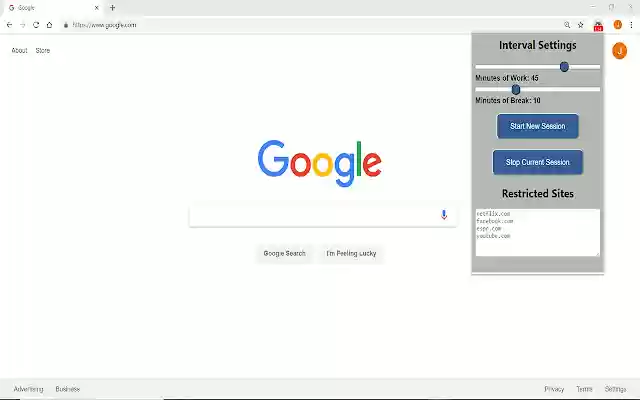640x400 pixels.
Task: Adjust the Minutes of Break slider
Action: [538, 89]
